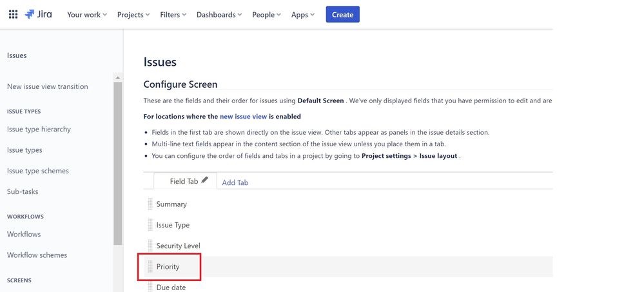The height and width of the screenshot is (292, 644).
Task: Open Sub-tasks settings
Action: pyautogui.click(x=23, y=192)
